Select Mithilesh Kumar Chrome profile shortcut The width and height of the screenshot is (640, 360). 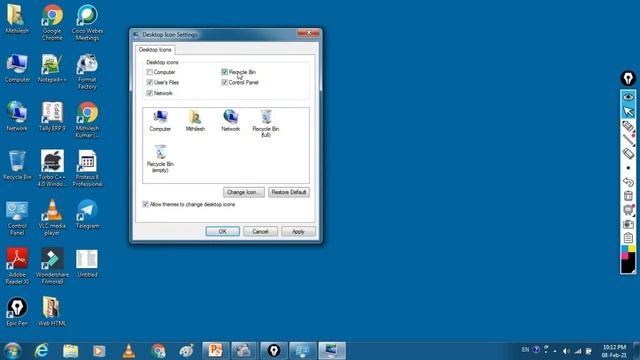(x=87, y=120)
